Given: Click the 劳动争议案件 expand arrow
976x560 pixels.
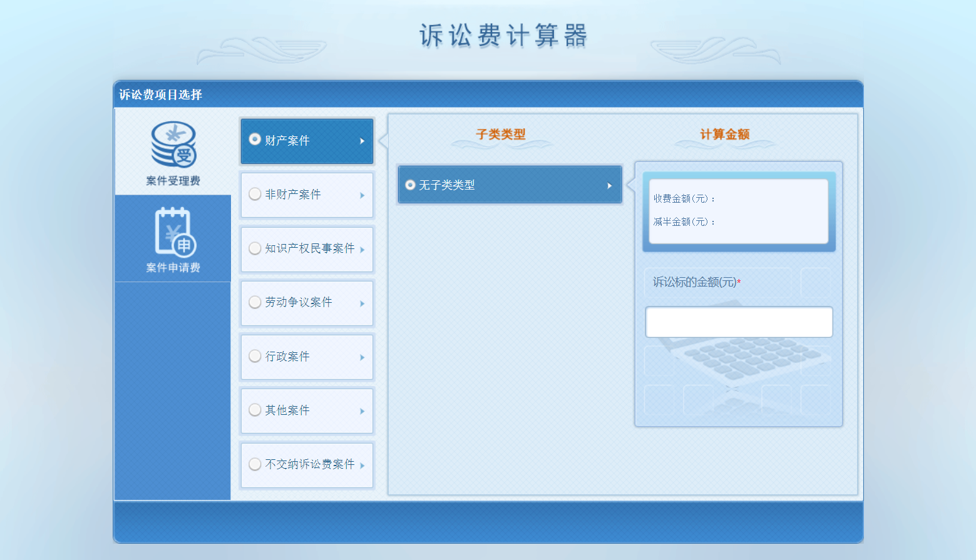Looking at the screenshot, I should coord(362,303).
